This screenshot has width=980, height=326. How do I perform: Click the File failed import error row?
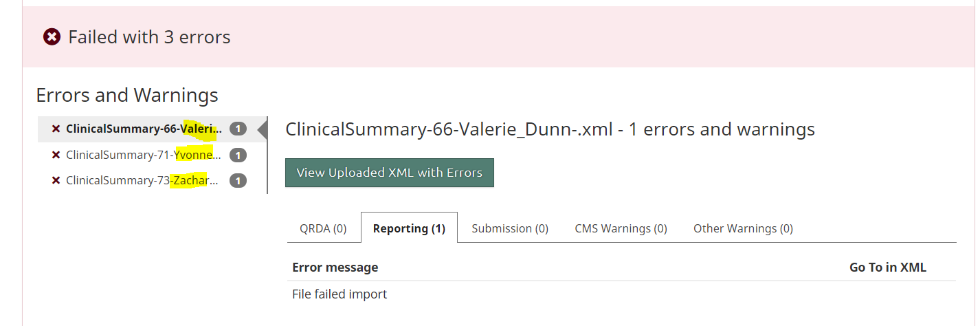tap(339, 294)
